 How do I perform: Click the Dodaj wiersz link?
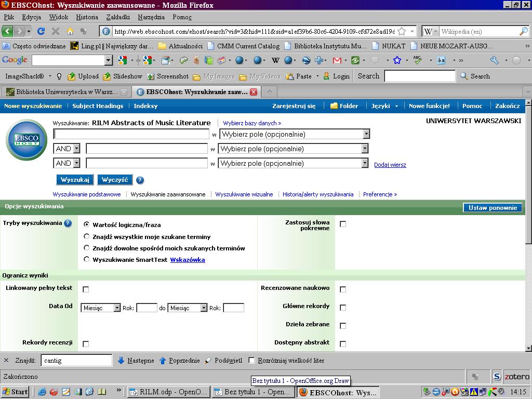390,165
